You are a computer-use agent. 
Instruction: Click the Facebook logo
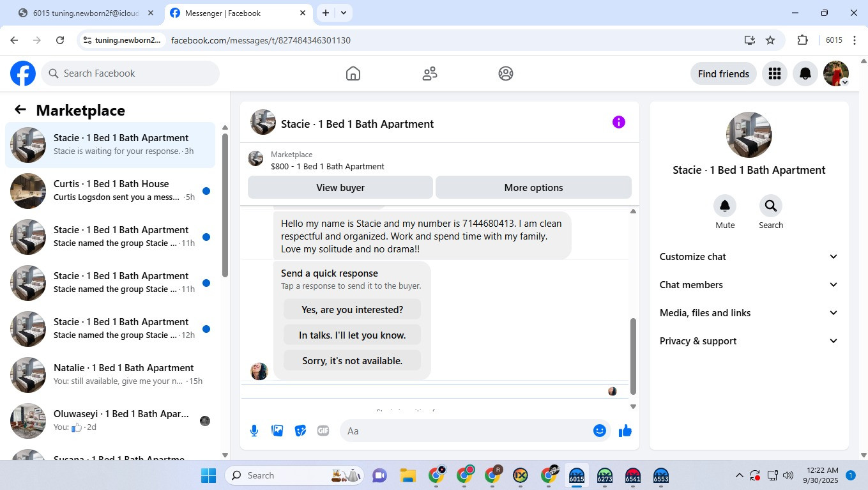(x=23, y=73)
